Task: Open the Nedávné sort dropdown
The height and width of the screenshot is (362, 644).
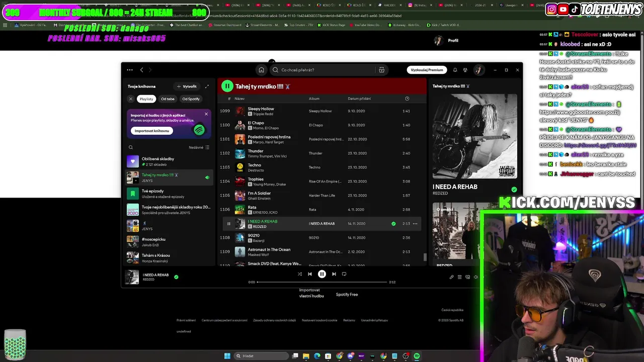Action: pyautogui.click(x=199, y=147)
